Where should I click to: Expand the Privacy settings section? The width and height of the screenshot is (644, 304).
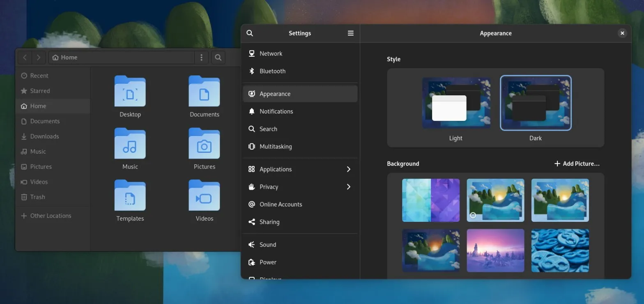300,187
